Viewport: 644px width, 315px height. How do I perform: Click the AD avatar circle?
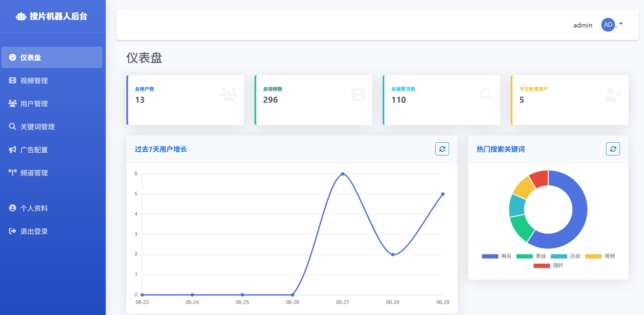pyautogui.click(x=608, y=25)
